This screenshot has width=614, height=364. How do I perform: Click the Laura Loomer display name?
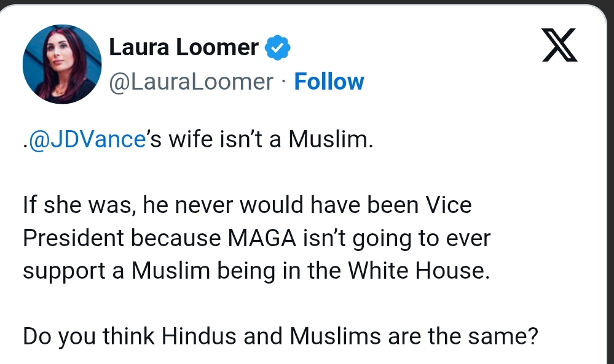[x=184, y=47]
